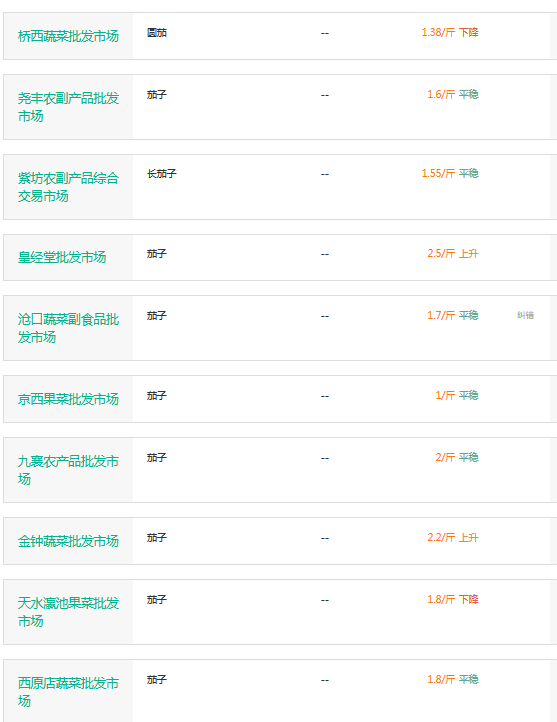This screenshot has height=722, width=557.
Task: Click the 1.6/斤 平稳 price
Action: [453, 94]
